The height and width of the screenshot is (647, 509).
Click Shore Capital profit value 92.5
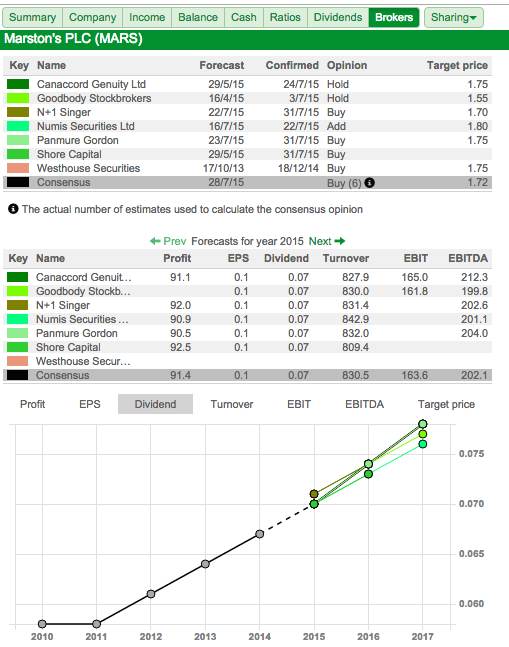pyautogui.click(x=180, y=347)
